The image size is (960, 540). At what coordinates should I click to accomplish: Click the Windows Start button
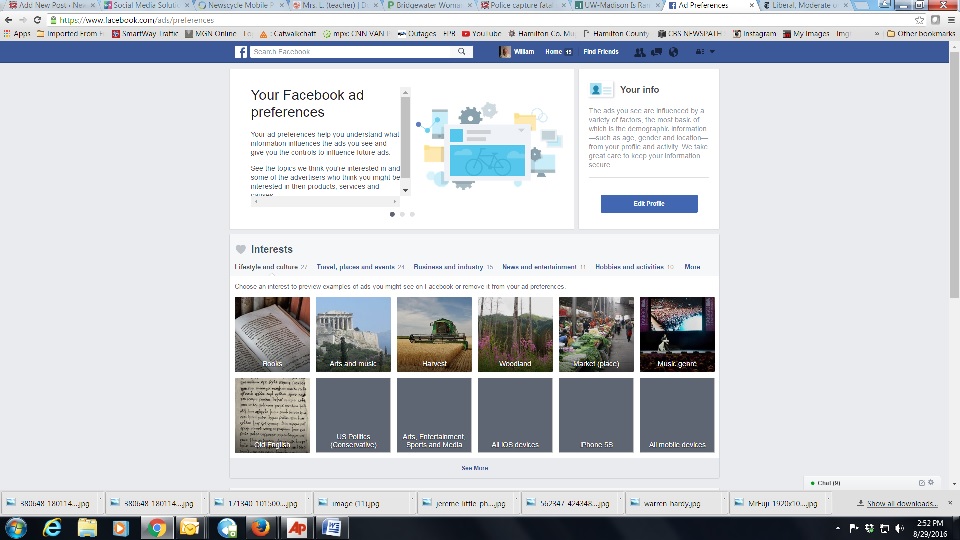tap(16, 528)
